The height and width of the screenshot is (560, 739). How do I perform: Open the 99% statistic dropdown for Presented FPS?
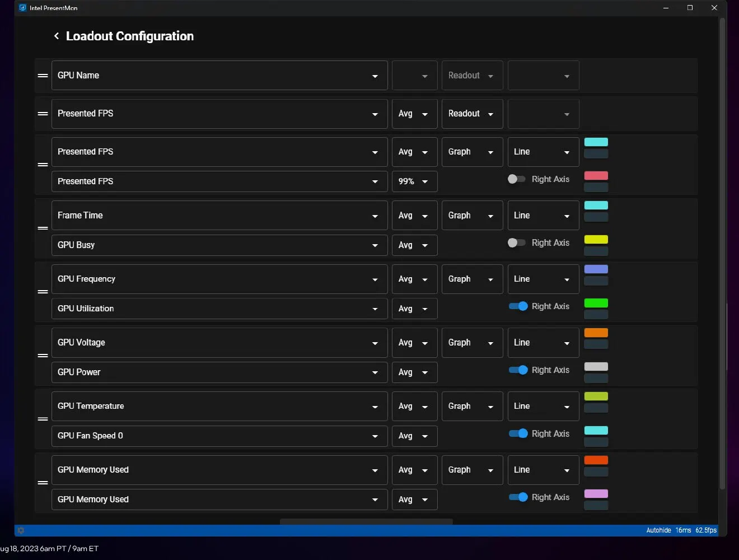[x=414, y=181]
